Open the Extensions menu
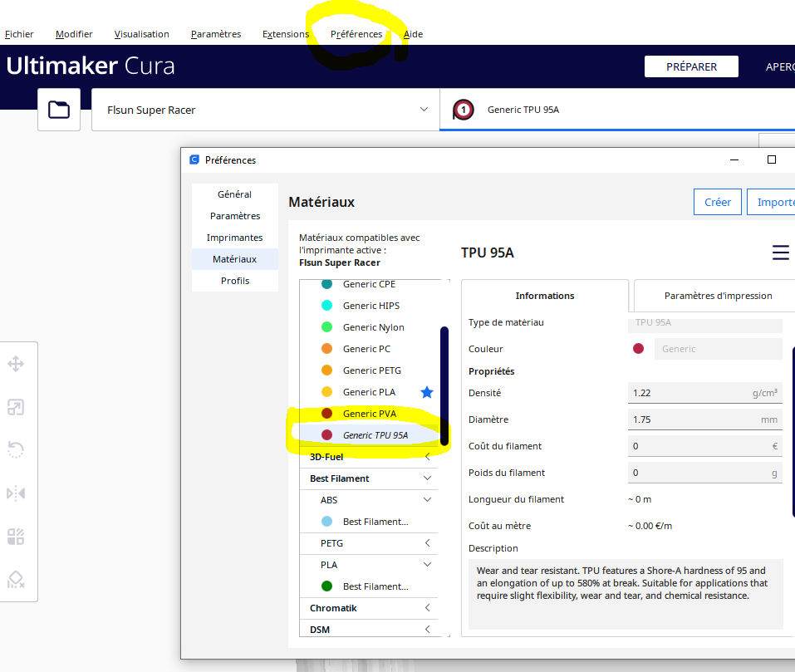The image size is (795, 672). click(286, 34)
